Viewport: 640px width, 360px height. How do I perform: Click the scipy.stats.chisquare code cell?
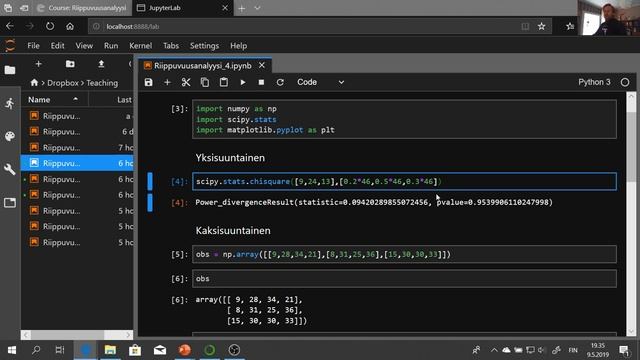point(404,181)
